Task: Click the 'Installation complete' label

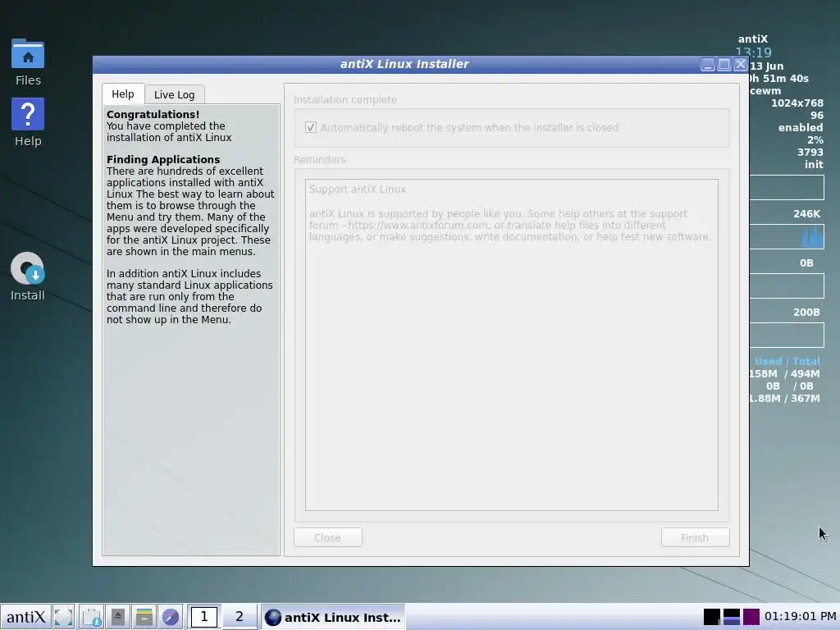Action: [x=345, y=99]
